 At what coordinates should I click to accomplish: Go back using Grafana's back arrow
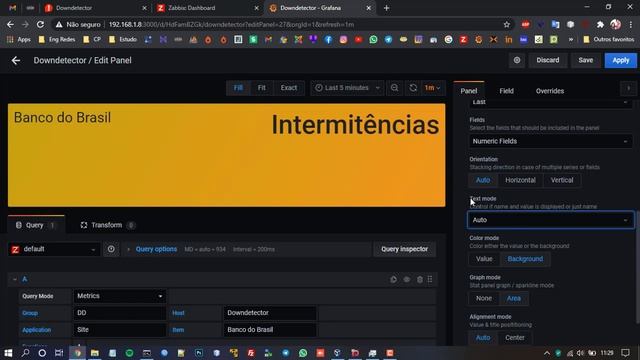(x=16, y=60)
